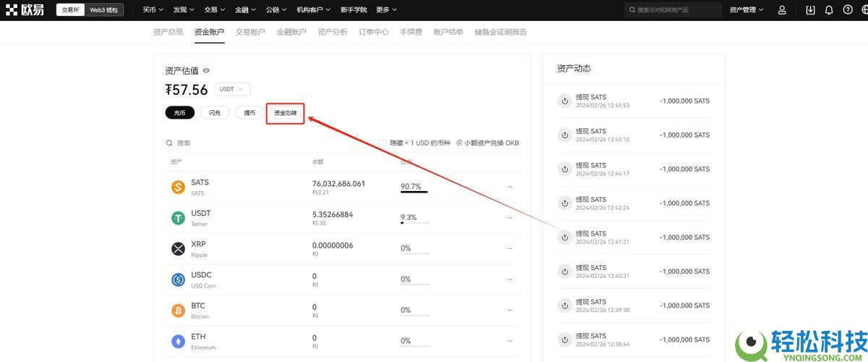Click withdrawal icon dated 12:42:24

565,203
